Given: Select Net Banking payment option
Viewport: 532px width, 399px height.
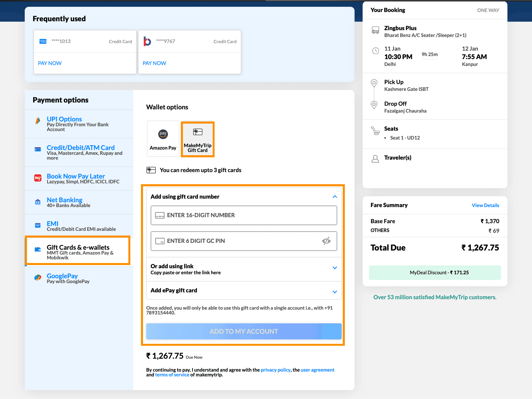Looking at the screenshot, I should pos(79,202).
